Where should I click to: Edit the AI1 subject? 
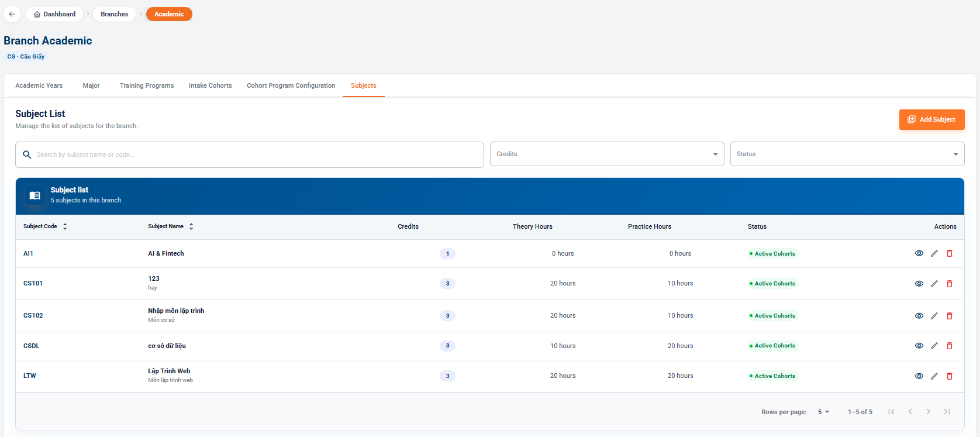pos(934,253)
